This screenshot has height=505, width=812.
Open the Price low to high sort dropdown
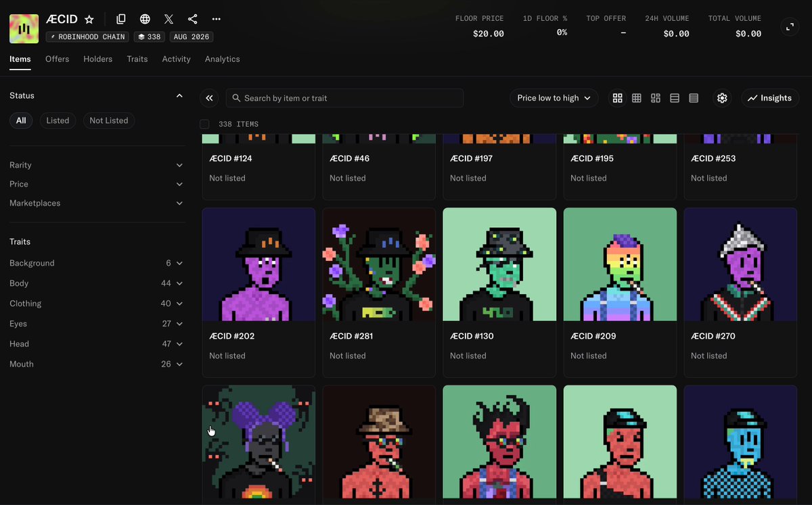pos(554,98)
